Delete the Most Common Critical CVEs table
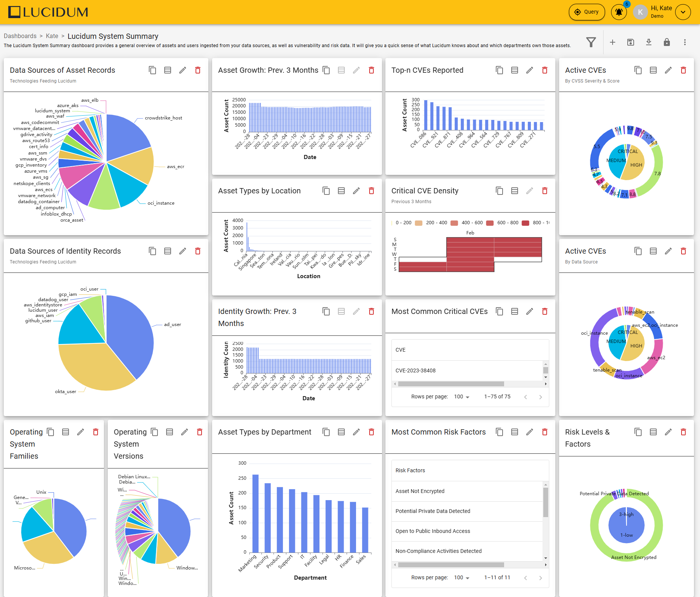The image size is (700, 597). 545,311
